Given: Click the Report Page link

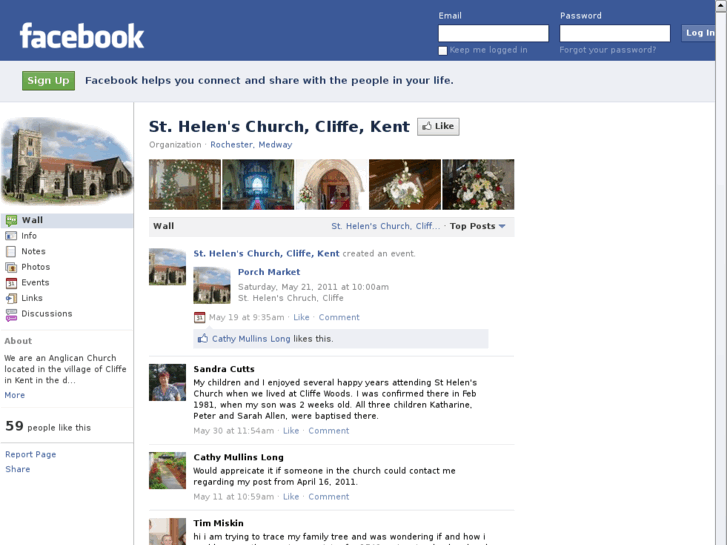Looking at the screenshot, I should tap(31, 455).
